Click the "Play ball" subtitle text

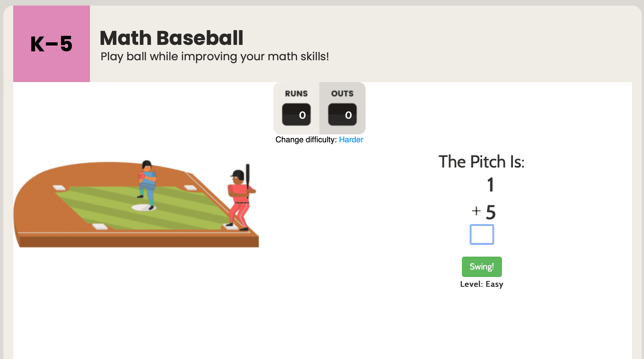pyautogui.click(x=215, y=57)
